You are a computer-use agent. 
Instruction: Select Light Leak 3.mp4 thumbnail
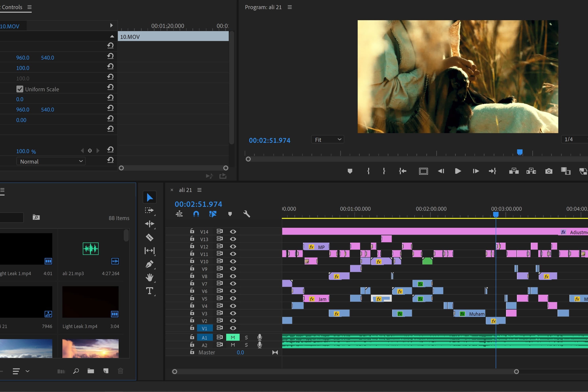[x=91, y=302]
